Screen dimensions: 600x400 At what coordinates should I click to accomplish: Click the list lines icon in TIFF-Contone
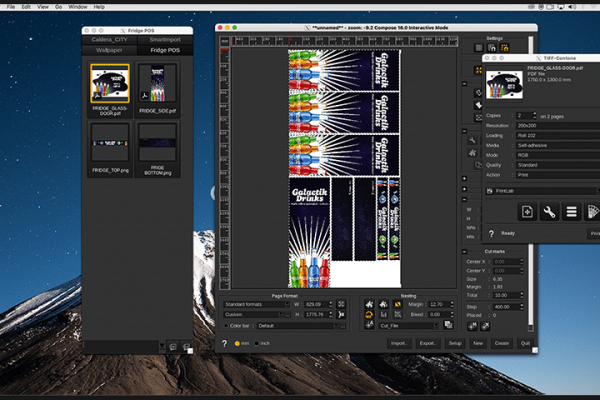572,213
